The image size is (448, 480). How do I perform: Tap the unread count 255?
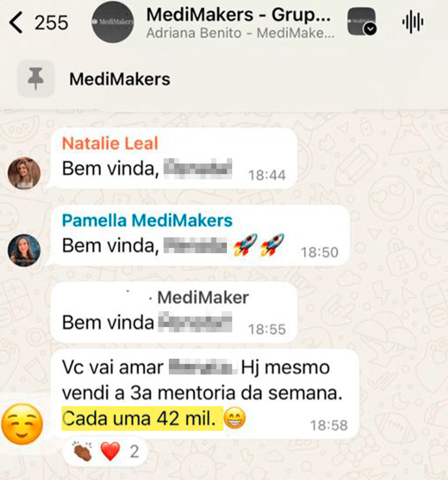click(51, 23)
